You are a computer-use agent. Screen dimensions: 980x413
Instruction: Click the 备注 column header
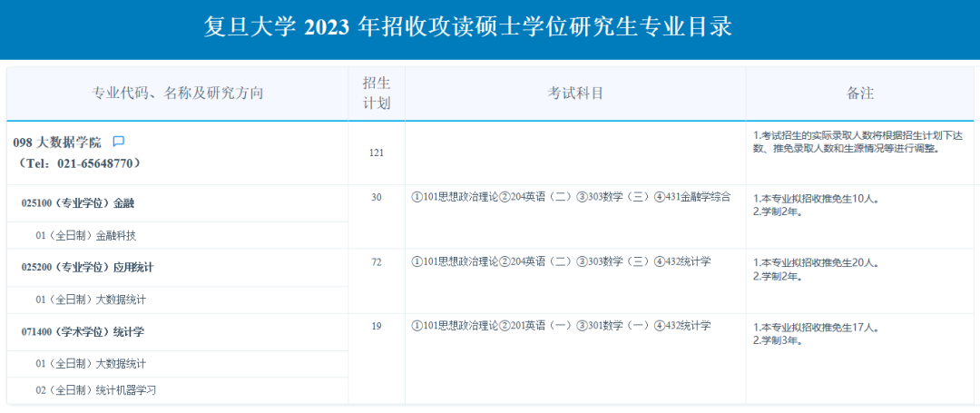click(x=859, y=93)
